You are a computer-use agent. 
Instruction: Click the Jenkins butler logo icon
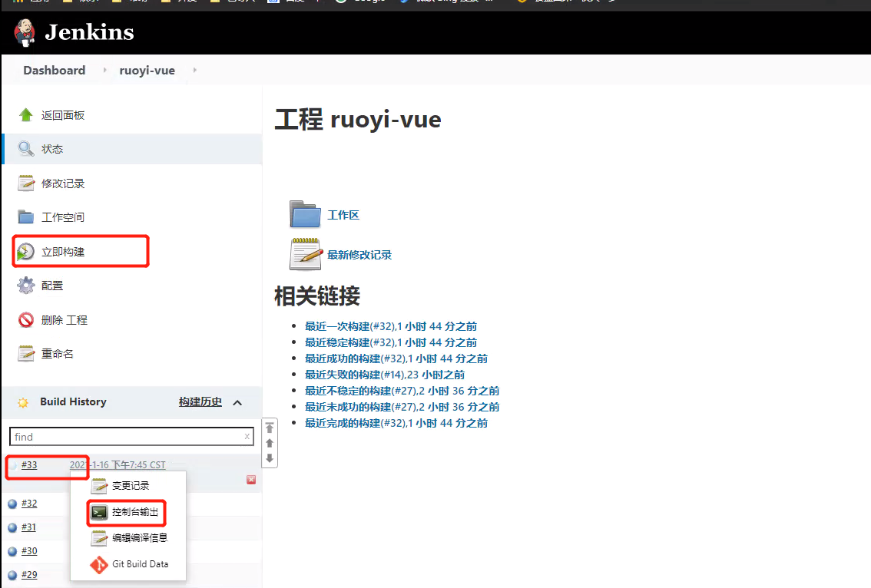25,33
